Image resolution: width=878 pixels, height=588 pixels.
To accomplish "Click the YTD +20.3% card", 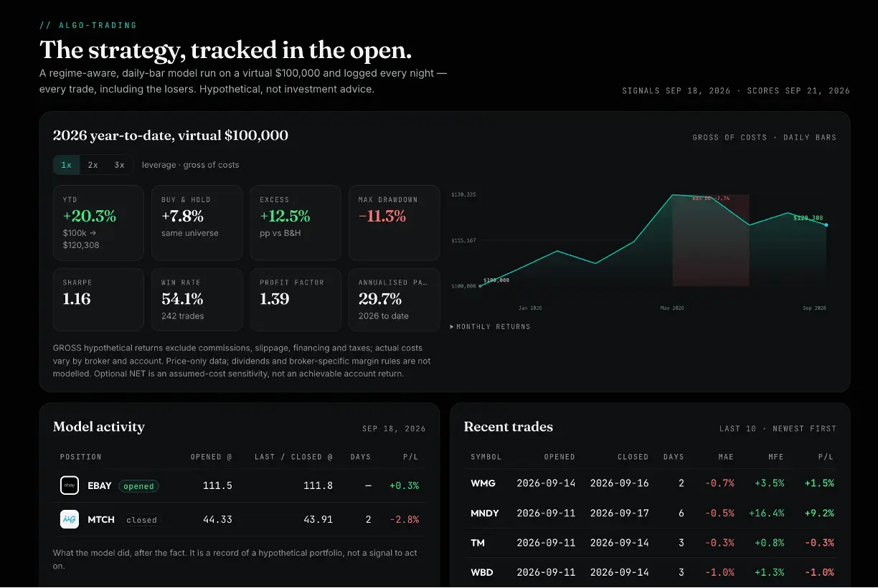I will (98, 223).
